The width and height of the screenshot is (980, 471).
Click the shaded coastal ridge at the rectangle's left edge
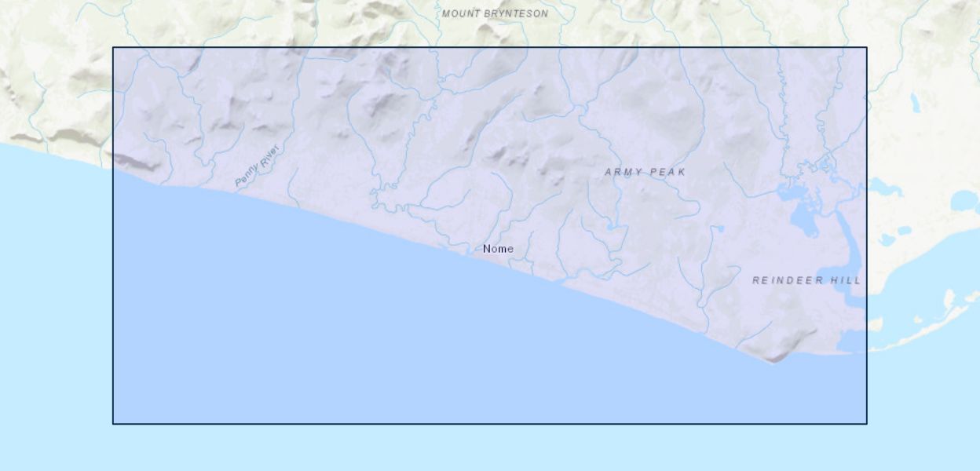[x=137, y=162]
